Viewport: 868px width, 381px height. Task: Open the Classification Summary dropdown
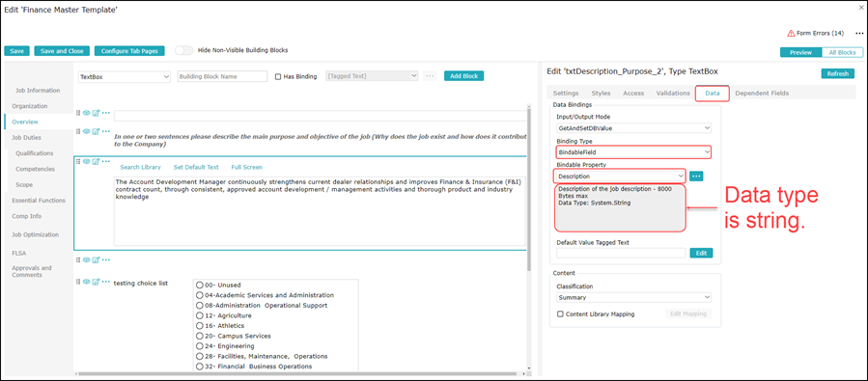pos(633,297)
